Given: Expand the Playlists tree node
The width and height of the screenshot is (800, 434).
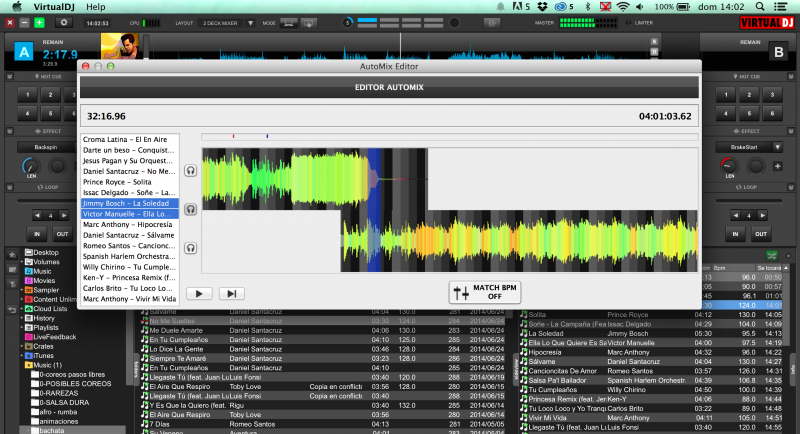Looking at the screenshot, I should pyautogui.click(x=21, y=328).
